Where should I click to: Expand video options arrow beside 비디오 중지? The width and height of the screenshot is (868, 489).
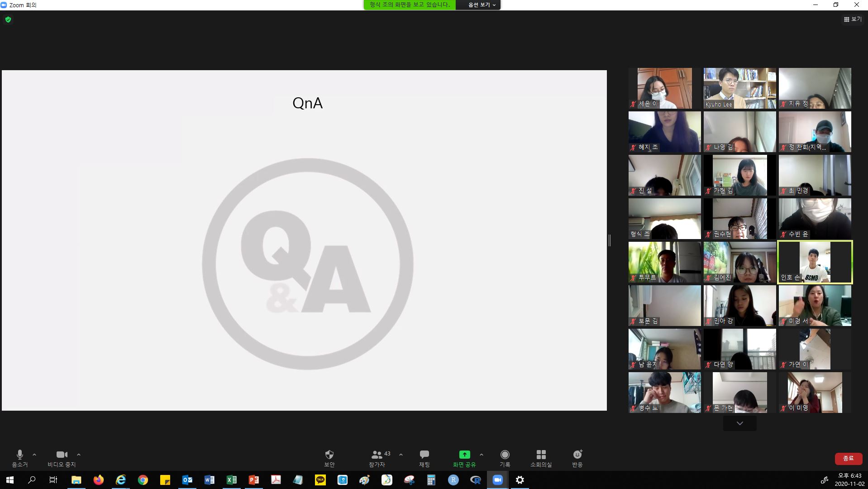click(x=79, y=455)
